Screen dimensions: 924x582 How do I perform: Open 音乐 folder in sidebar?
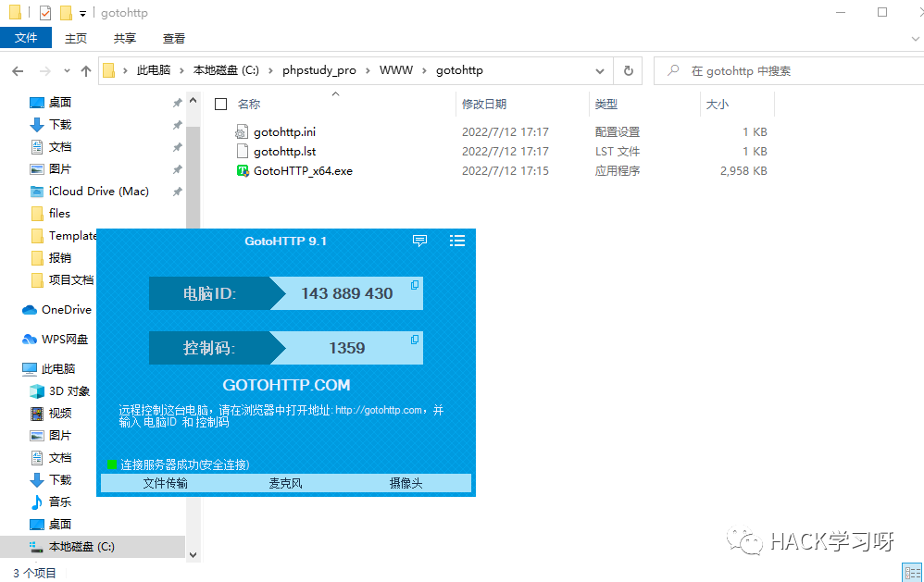pyautogui.click(x=51, y=502)
